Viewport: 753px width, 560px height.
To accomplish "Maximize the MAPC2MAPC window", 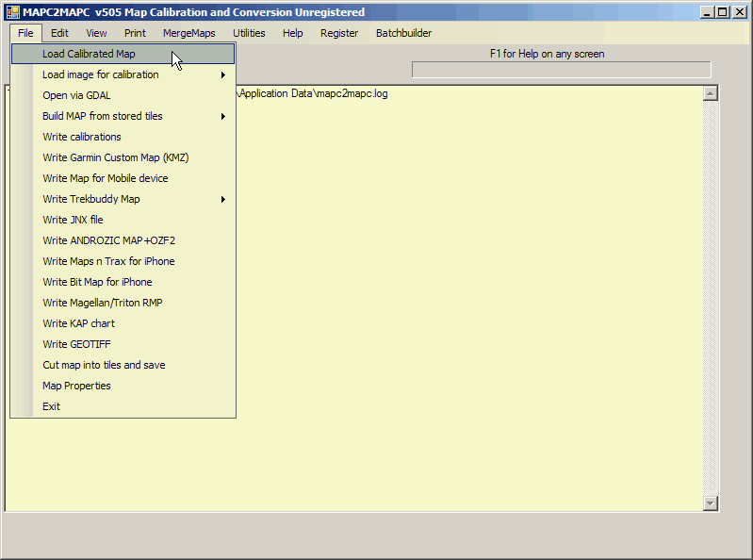I will (723, 12).
